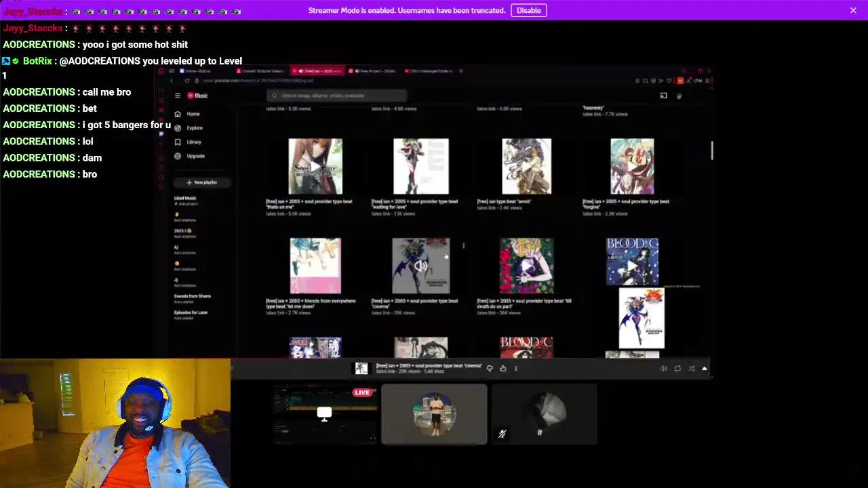
Task: Click the cast to device icon
Action: click(x=663, y=96)
